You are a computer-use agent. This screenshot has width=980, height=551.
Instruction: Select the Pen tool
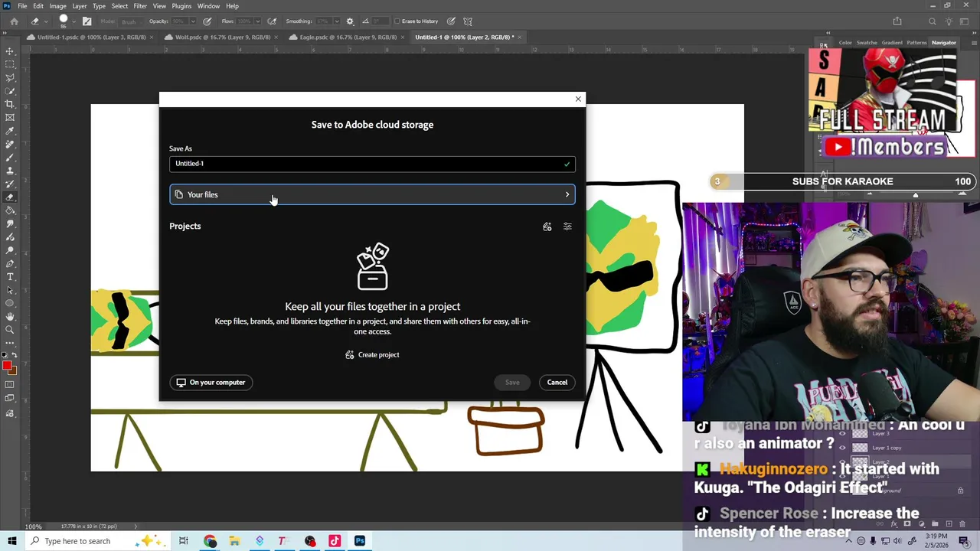tap(10, 263)
